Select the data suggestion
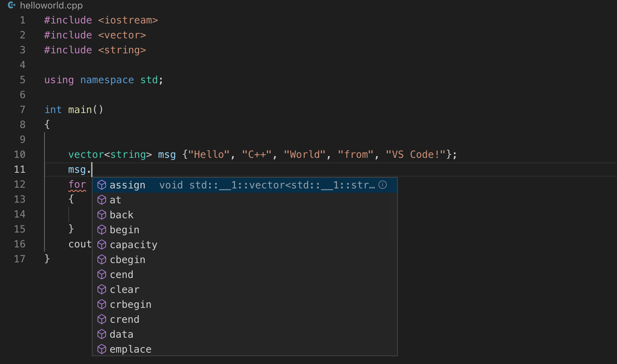617x364 pixels. (245, 334)
